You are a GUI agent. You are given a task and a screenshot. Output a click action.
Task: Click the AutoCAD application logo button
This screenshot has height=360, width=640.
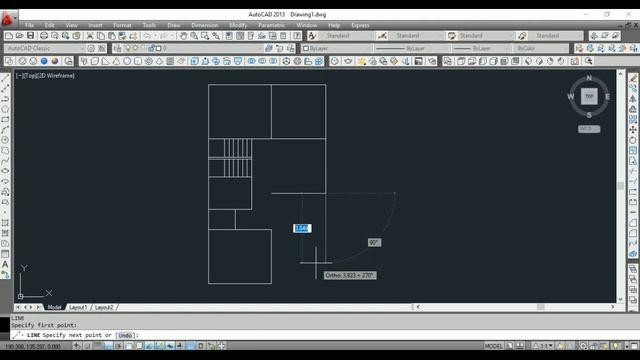point(7,19)
